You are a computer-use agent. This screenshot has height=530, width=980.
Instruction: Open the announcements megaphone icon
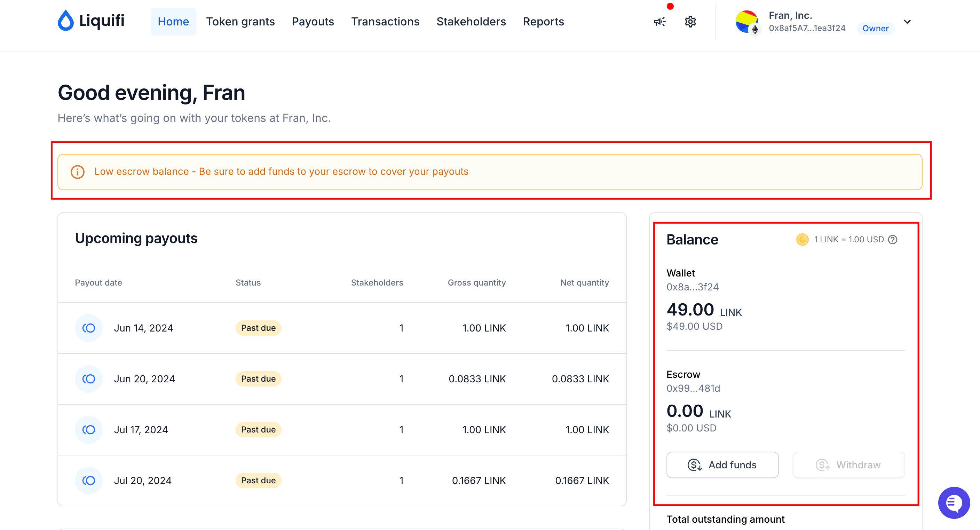click(660, 22)
